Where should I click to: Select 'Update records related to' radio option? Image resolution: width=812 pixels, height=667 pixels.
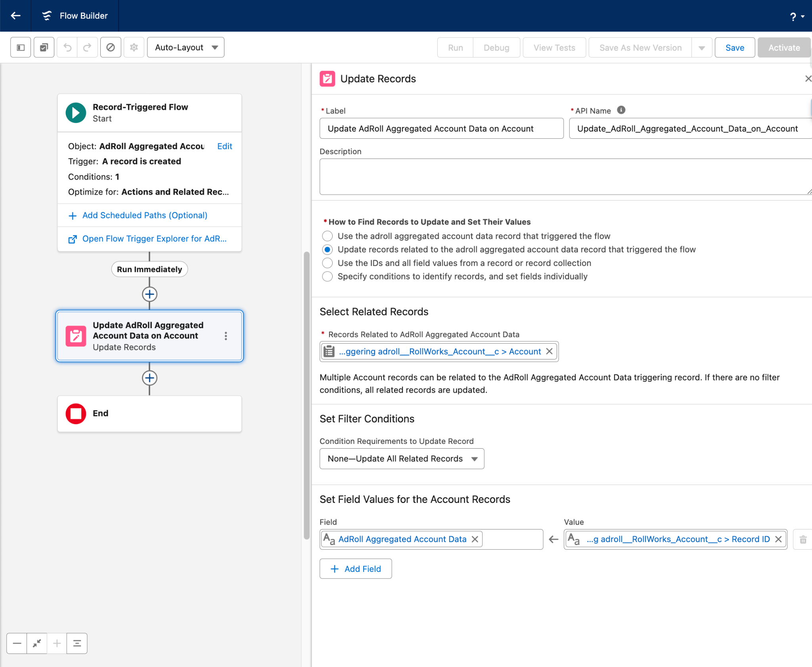click(x=327, y=250)
